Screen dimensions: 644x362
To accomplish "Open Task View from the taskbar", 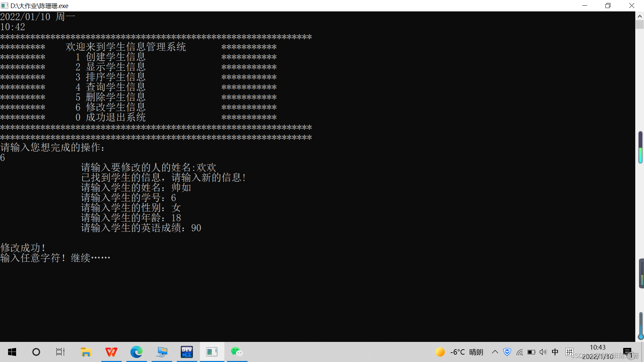I will click(60, 352).
